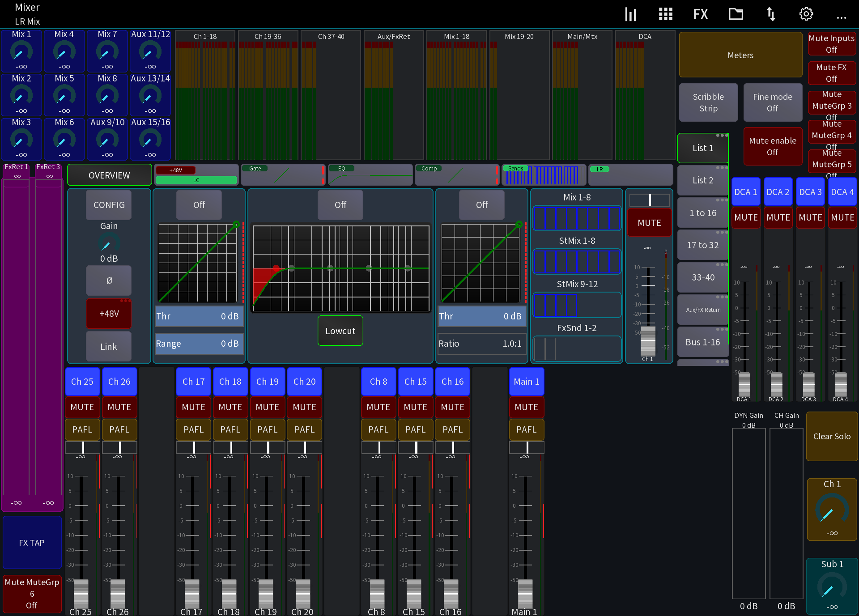Click the Sub 1 knob
Image resolution: width=859 pixels, height=616 pixels.
point(832,586)
